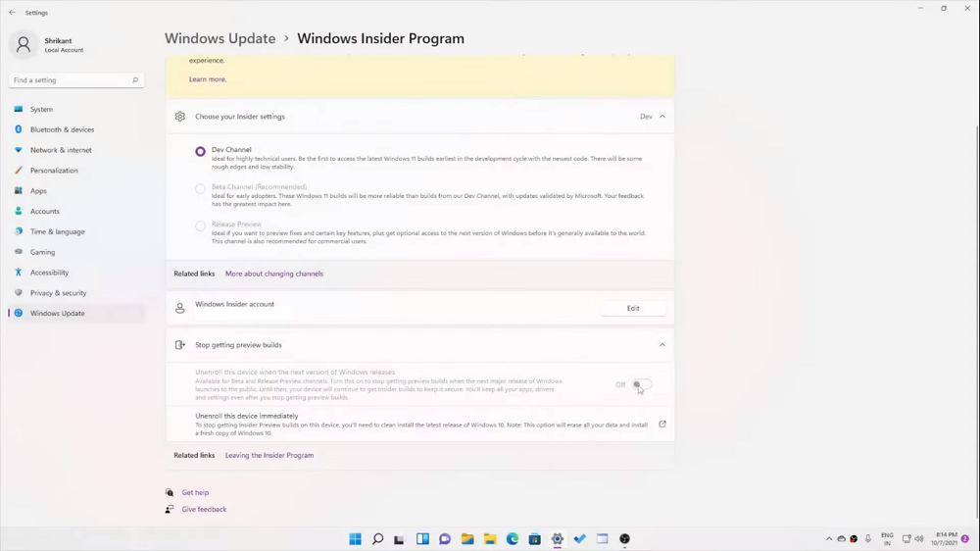
Task: Open Microsoft Store from taskbar
Action: 535,539
